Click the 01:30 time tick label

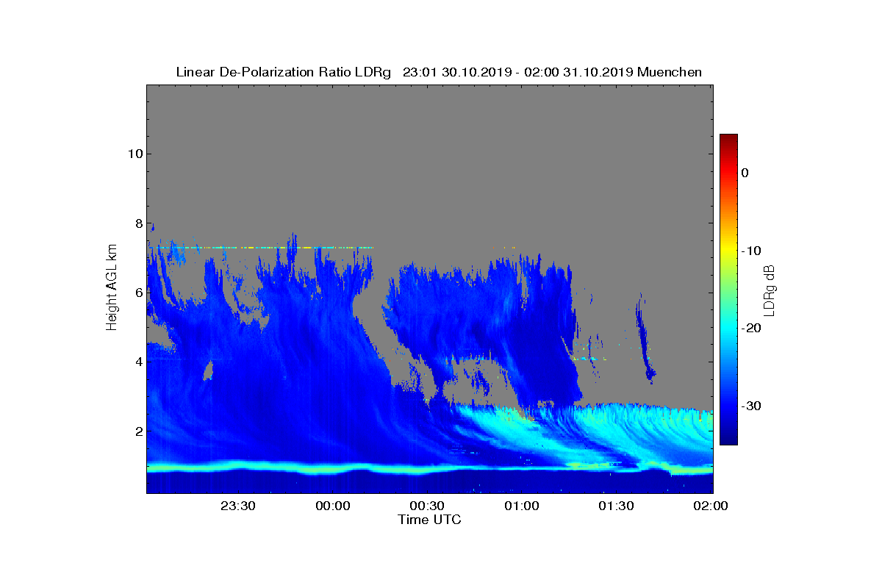(x=617, y=506)
